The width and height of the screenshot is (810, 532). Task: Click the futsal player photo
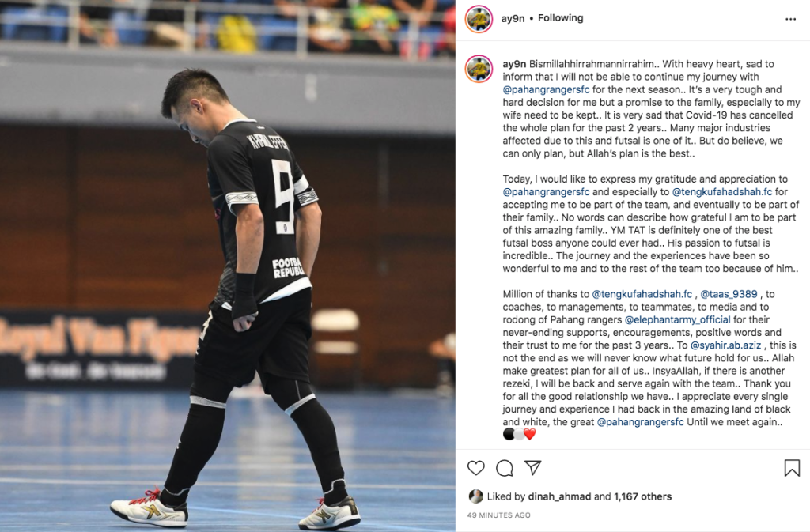[x=227, y=266]
